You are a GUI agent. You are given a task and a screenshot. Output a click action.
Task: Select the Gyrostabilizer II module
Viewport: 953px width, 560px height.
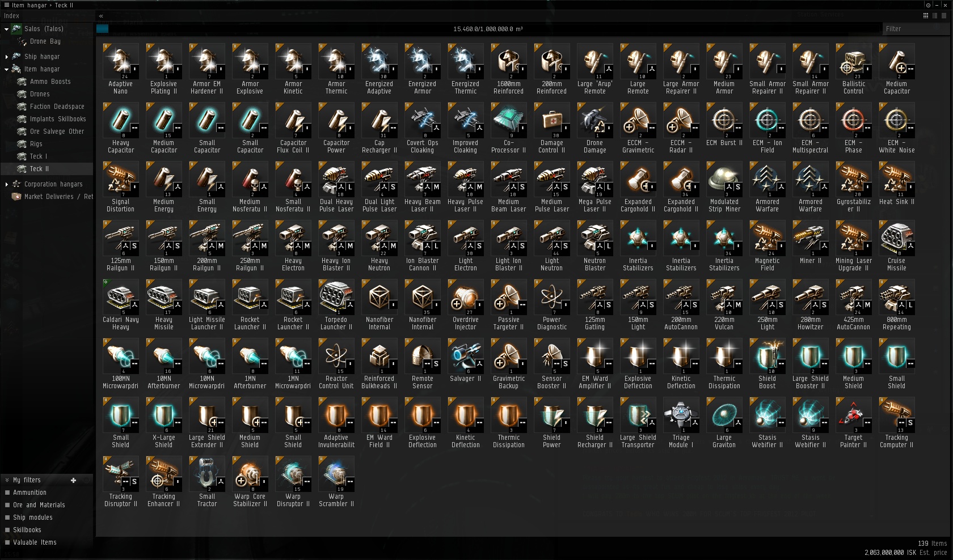click(854, 180)
